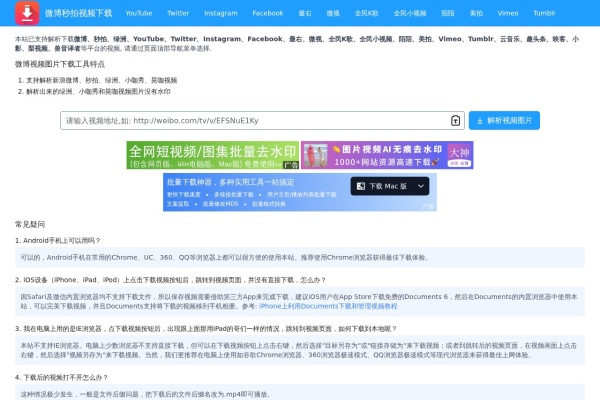Open the Tumblr nav item
600x400 pixels.
[x=544, y=13]
